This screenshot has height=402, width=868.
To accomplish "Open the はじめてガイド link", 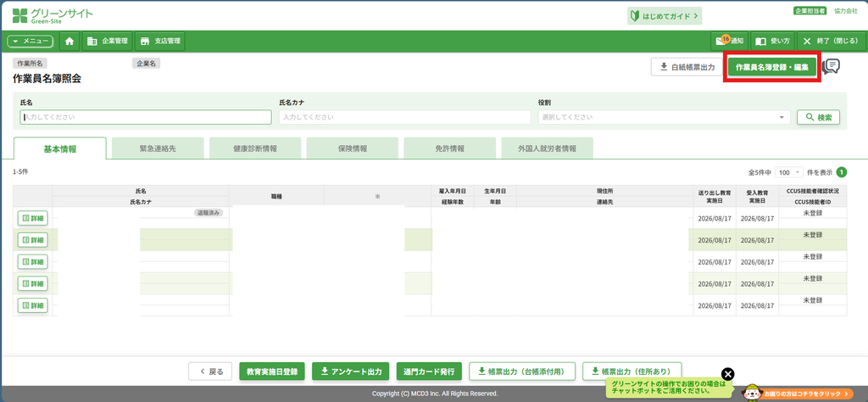I will point(665,16).
